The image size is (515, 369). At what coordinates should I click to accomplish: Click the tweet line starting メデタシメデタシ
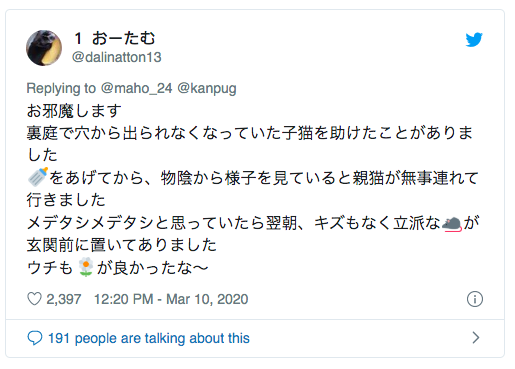[253, 223]
